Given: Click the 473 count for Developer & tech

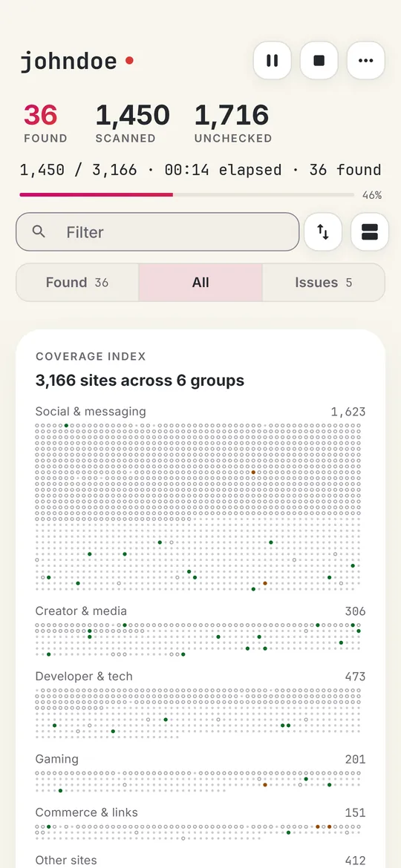Looking at the screenshot, I should pyautogui.click(x=355, y=677).
